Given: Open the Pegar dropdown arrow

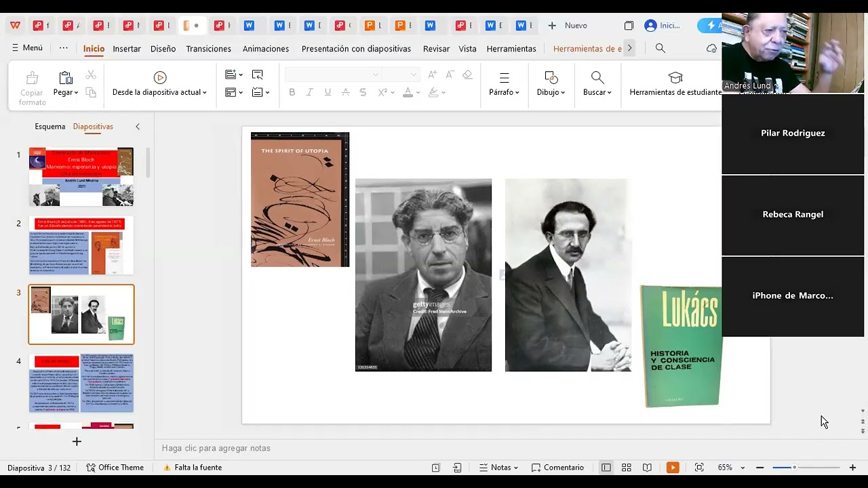Looking at the screenshot, I should tap(77, 93).
